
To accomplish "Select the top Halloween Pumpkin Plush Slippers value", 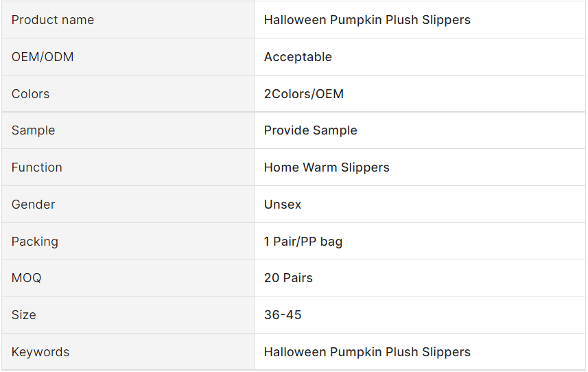I will pos(367,20).
